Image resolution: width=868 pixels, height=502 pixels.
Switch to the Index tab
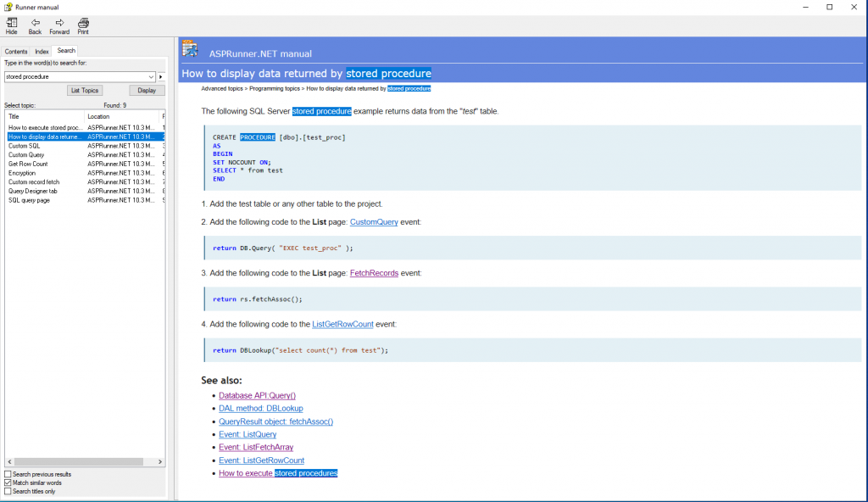coord(42,52)
